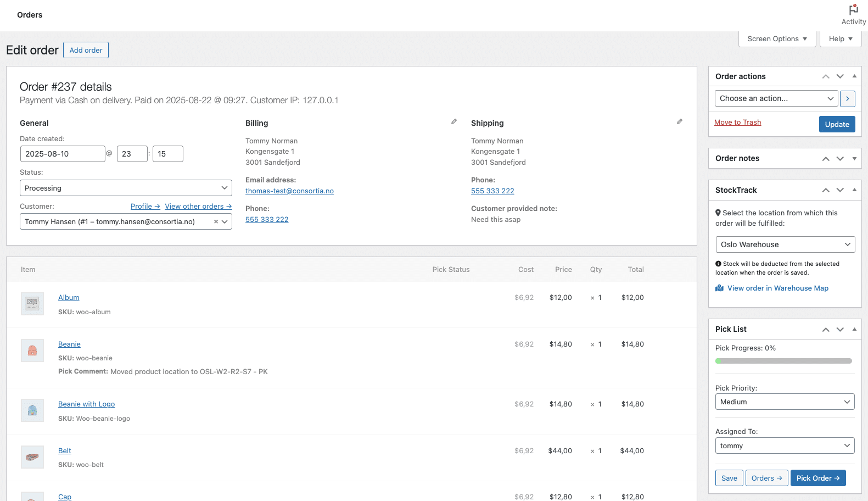This screenshot has width=868, height=501.
Task: Click the Shipping edit pencil icon
Action: 680,122
